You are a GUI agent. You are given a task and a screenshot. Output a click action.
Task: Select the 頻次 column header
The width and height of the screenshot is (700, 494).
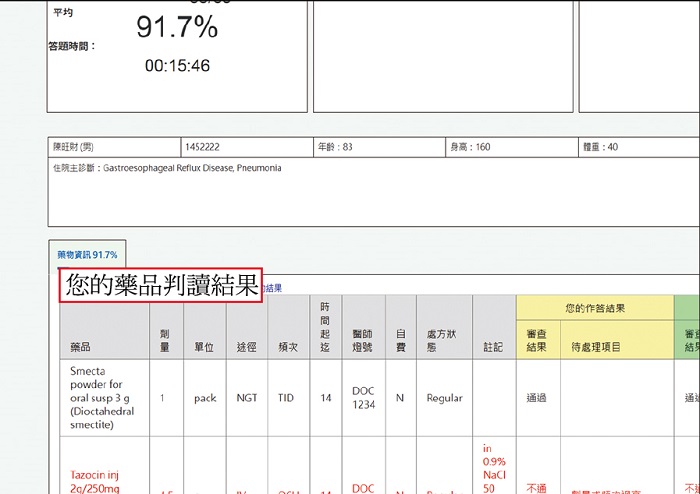coord(288,347)
